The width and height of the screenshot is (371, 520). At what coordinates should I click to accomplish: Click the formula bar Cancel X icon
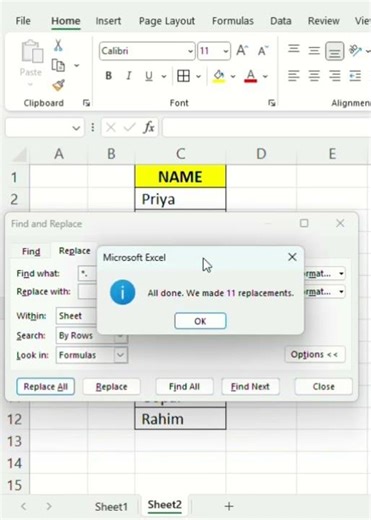111,127
